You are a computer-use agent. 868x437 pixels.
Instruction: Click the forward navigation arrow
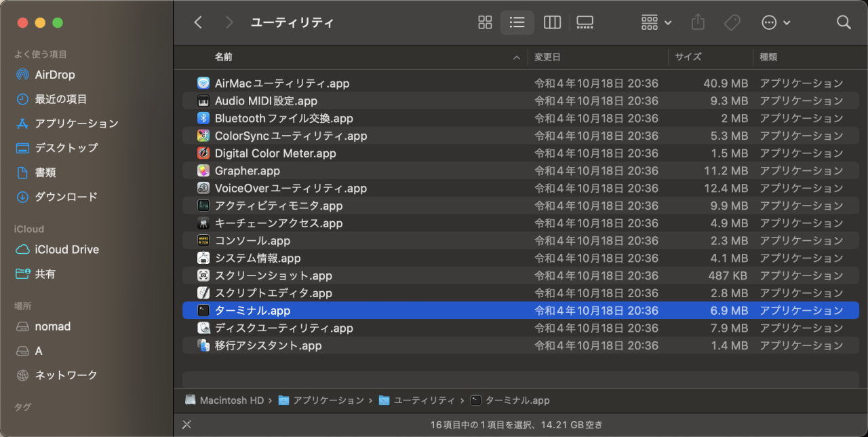[230, 22]
